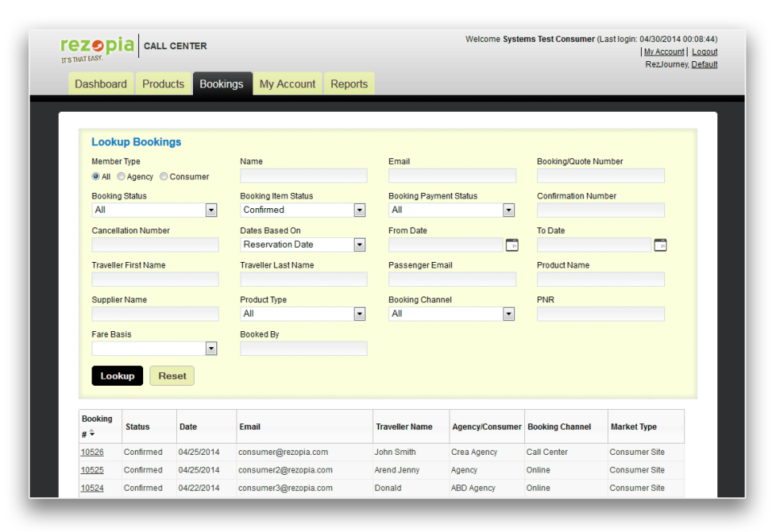
Task: Click the Lookup button
Action: (x=117, y=376)
